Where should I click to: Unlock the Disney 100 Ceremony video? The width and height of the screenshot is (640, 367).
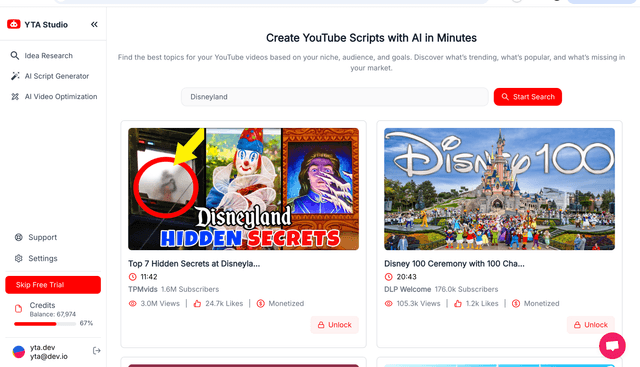coord(591,325)
